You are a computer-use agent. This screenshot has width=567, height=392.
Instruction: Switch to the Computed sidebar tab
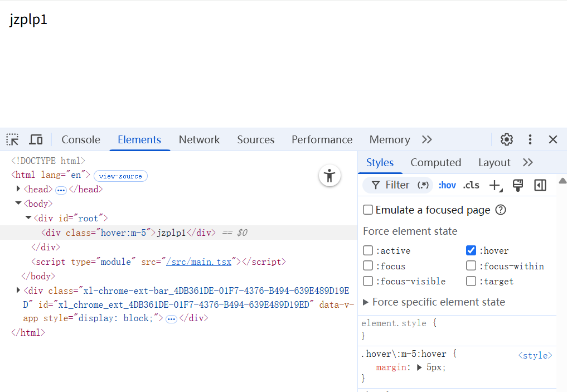click(436, 162)
